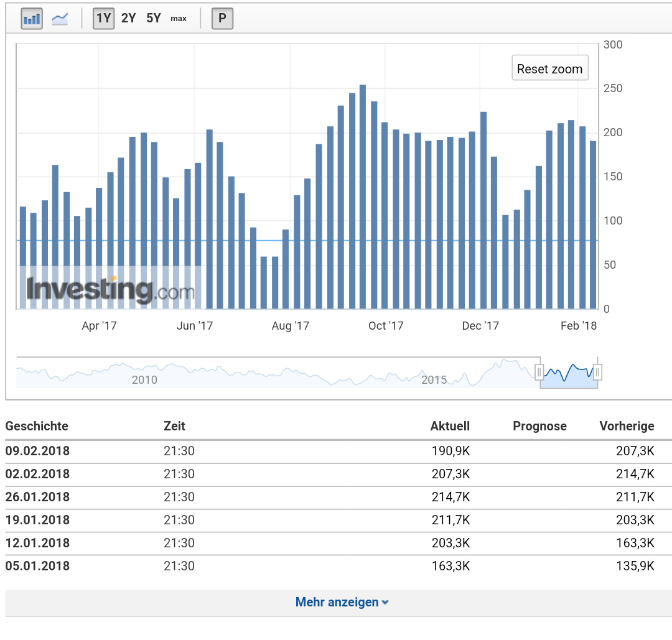This screenshot has height=640, width=672.
Task: Toggle the P forecast button
Action: 222,19
